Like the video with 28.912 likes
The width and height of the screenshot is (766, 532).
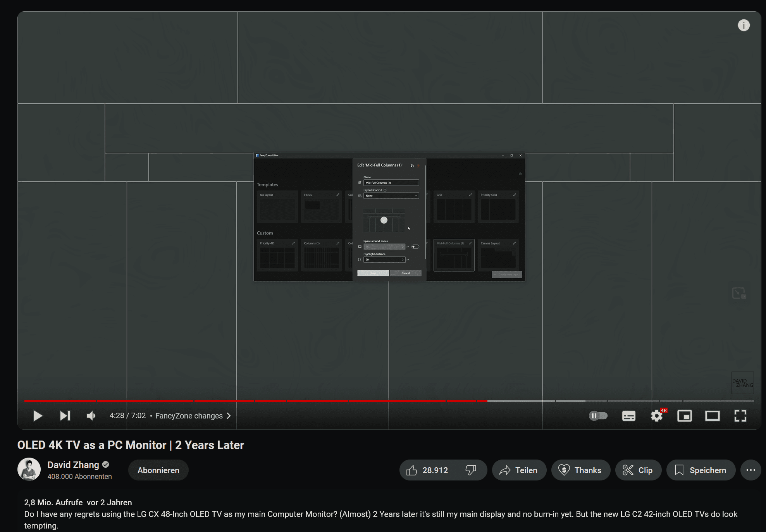pyautogui.click(x=427, y=470)
